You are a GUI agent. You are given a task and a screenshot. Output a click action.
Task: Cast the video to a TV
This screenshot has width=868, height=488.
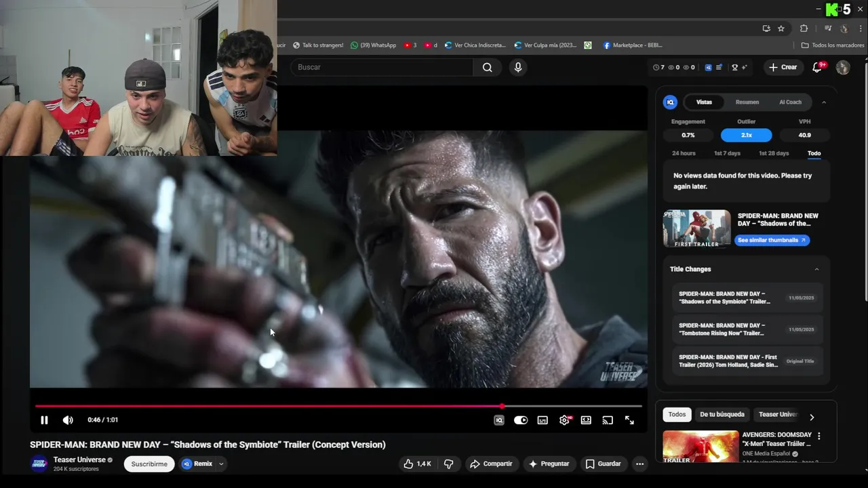608,420
